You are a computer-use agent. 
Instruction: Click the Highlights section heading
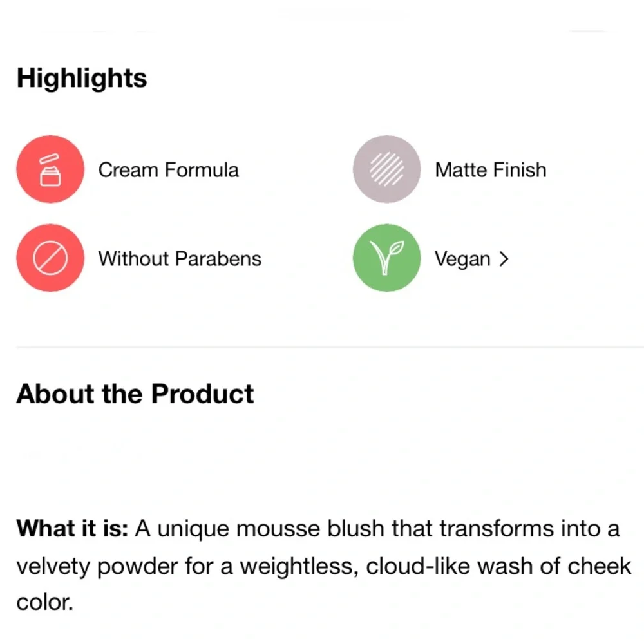click(82, 78)
